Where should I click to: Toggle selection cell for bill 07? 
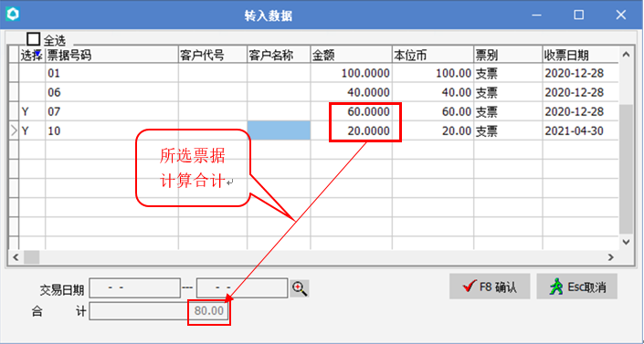click(33, 111)
